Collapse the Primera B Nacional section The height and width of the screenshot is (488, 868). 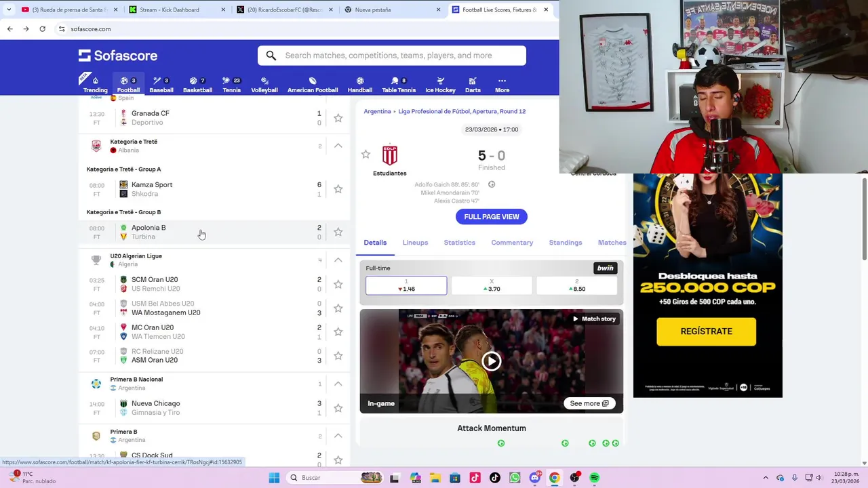point(338,384)
